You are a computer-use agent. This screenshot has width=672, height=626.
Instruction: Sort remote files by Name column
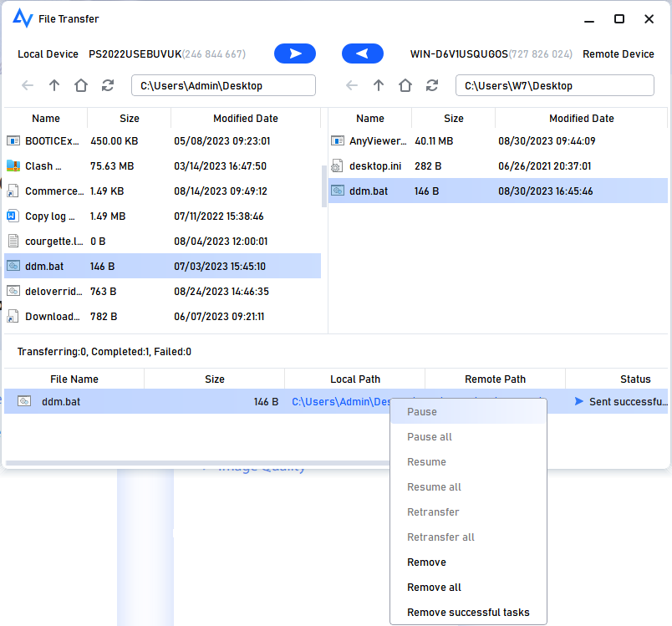click(370, 118)
